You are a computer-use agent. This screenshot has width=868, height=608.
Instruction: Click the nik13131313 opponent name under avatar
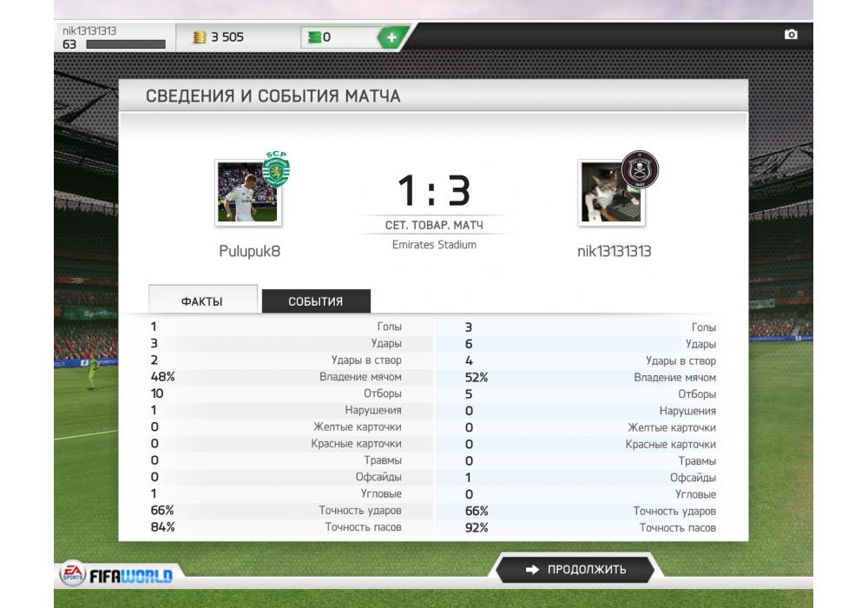coord(614,251)
